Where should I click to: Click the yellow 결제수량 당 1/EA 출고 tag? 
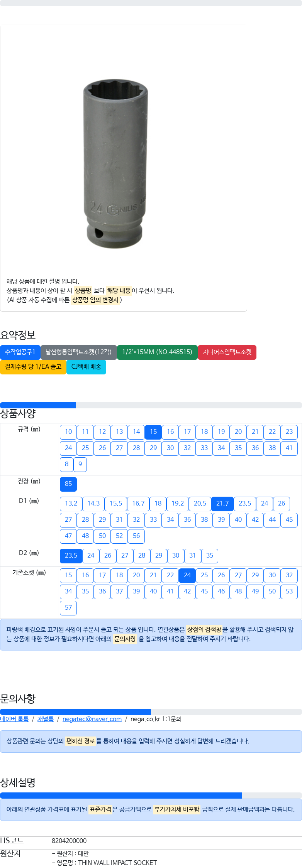click(x=33, y=367)
